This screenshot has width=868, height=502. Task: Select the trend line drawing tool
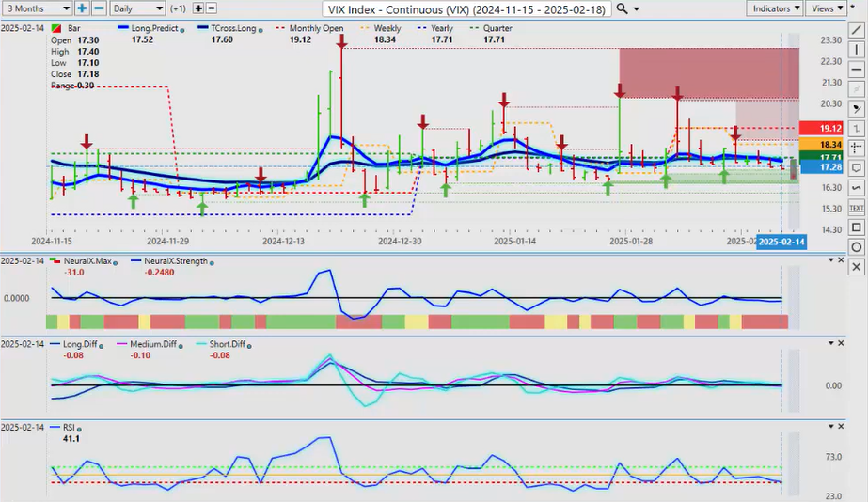tap(857, 30)
